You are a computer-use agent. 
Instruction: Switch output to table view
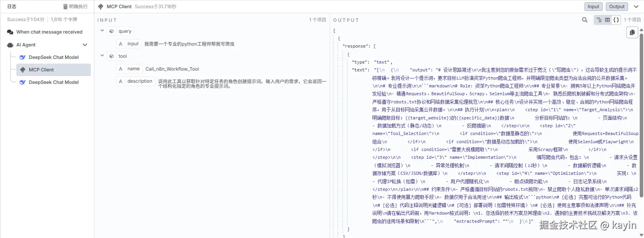pyautogui.click(x=607, y=20)
